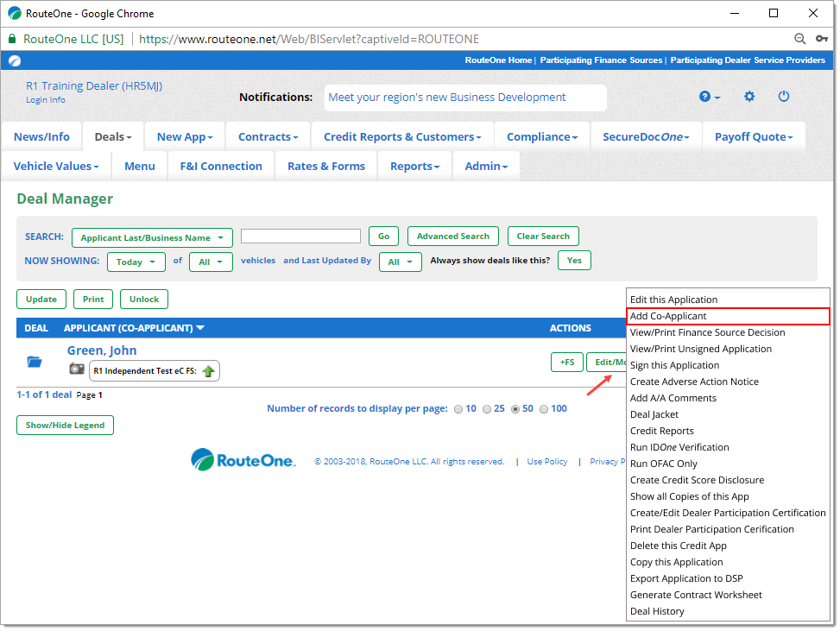The image size is (840, 631).
Task: Click the secure padlock icon in address bar
Action: click(12, 39)
